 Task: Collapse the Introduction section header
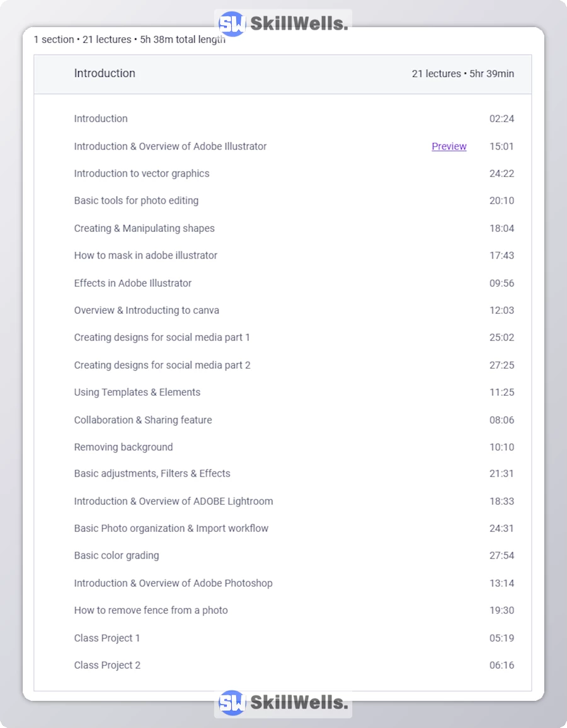pos(105,74)
